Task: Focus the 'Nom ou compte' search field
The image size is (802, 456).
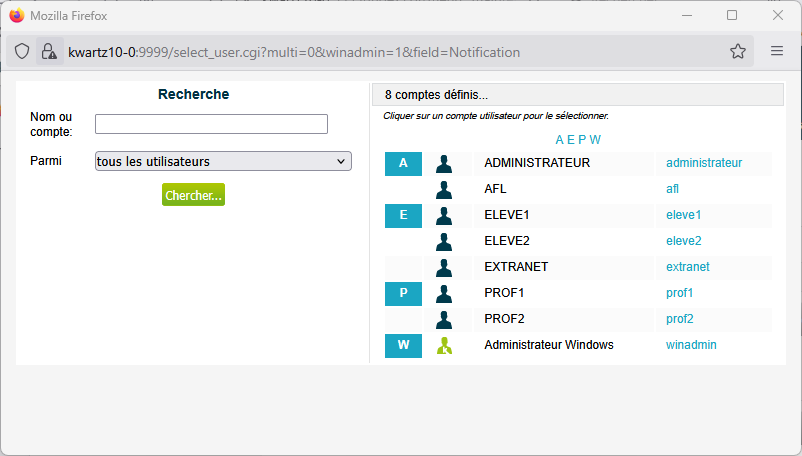Action: point(211,124)
